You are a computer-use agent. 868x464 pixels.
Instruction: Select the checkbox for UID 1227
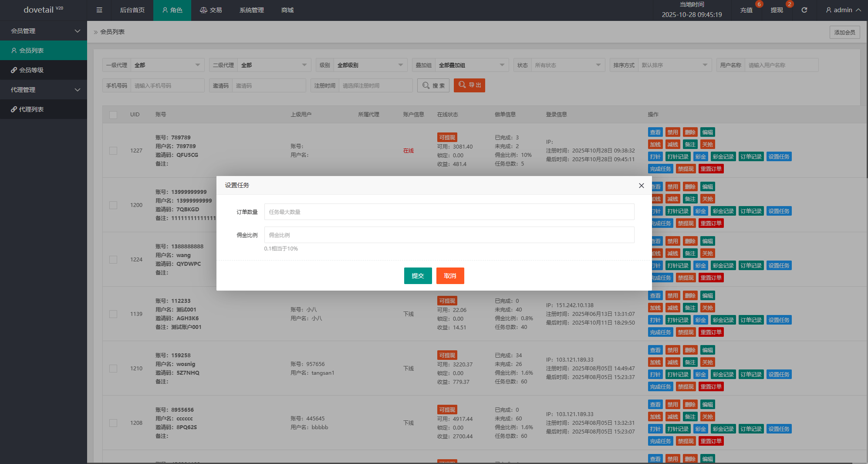113,151
